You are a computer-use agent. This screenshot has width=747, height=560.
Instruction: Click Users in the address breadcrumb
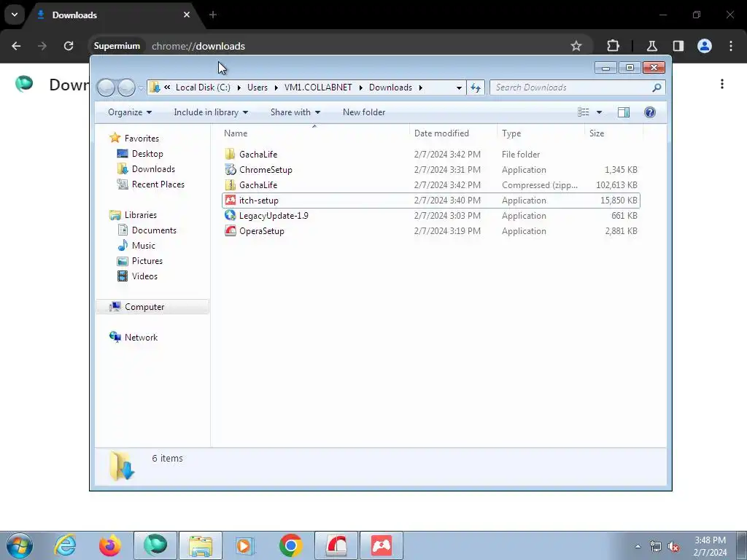point(258,87)
